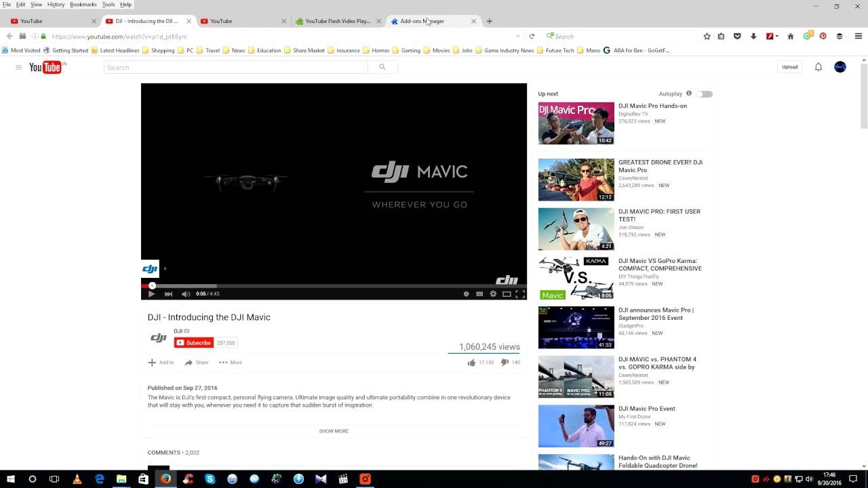Open the YouTube guide hamburger menu
This screenshot has width=868, height=488.
click(18, 67)
